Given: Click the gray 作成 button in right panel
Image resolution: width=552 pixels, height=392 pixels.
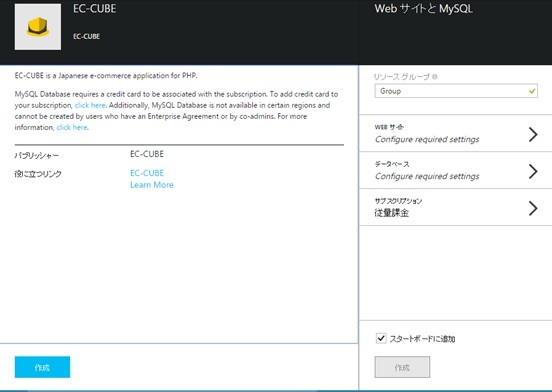Looking at the screenshot, I should (x=402, y=367).
